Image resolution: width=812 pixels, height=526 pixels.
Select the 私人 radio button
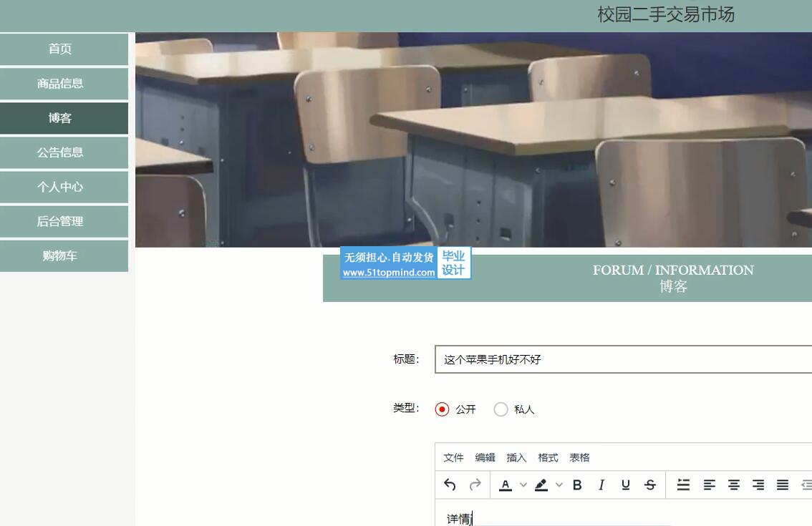[501, 409]
